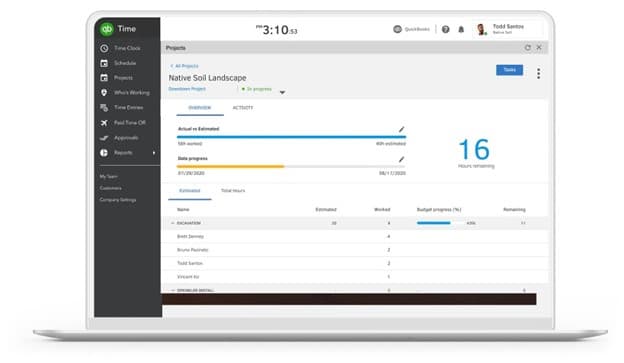Screen dimensions: 624x363
Task: Select the Who's Working location icon
Action: tap(104, 92)
